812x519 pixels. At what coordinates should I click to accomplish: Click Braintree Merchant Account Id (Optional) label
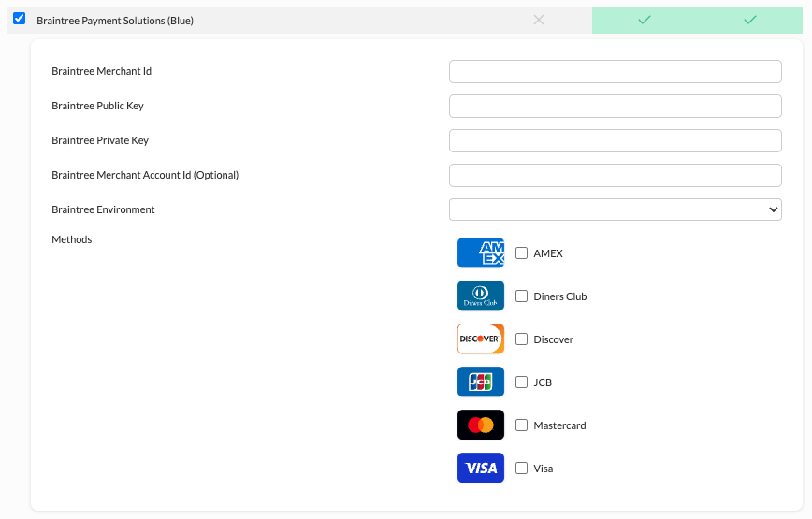[x=145, y=176]
